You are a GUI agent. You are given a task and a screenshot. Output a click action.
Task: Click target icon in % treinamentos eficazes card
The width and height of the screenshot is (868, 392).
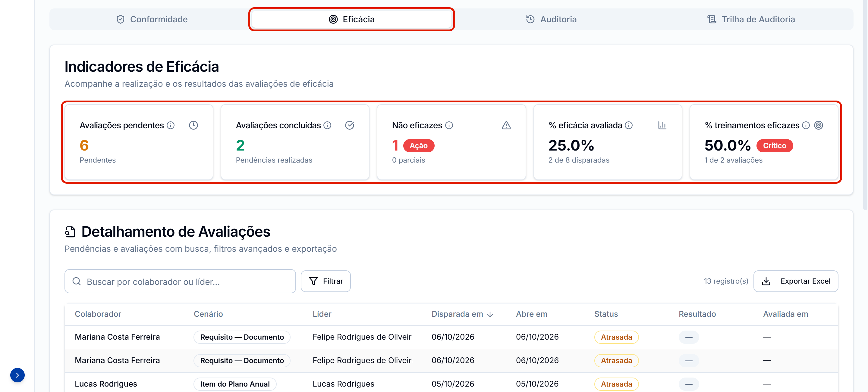pos(819,125)
